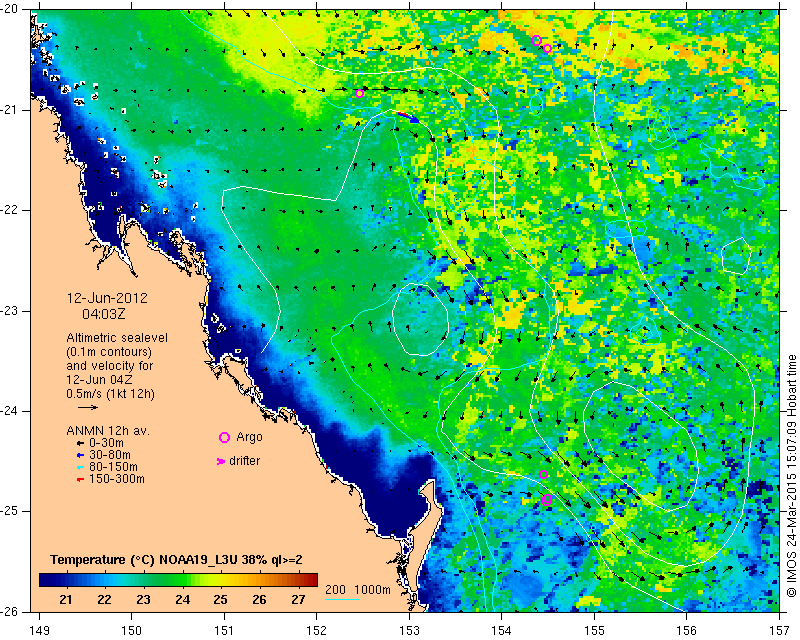This screenshot has width=800, height=640.
Task: Click the latitude axis label -22
Action: (x=10, y=210)
